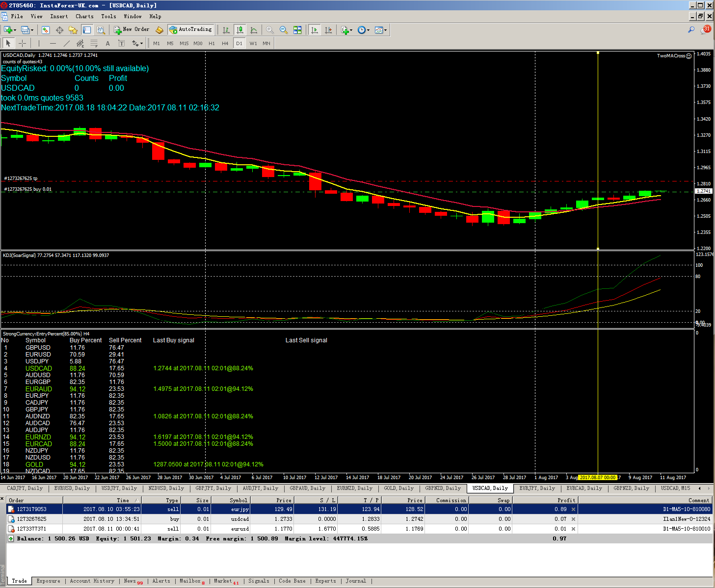Screen dimensions: 715x588
Task: Open the Tools menu
Action: 108,16
